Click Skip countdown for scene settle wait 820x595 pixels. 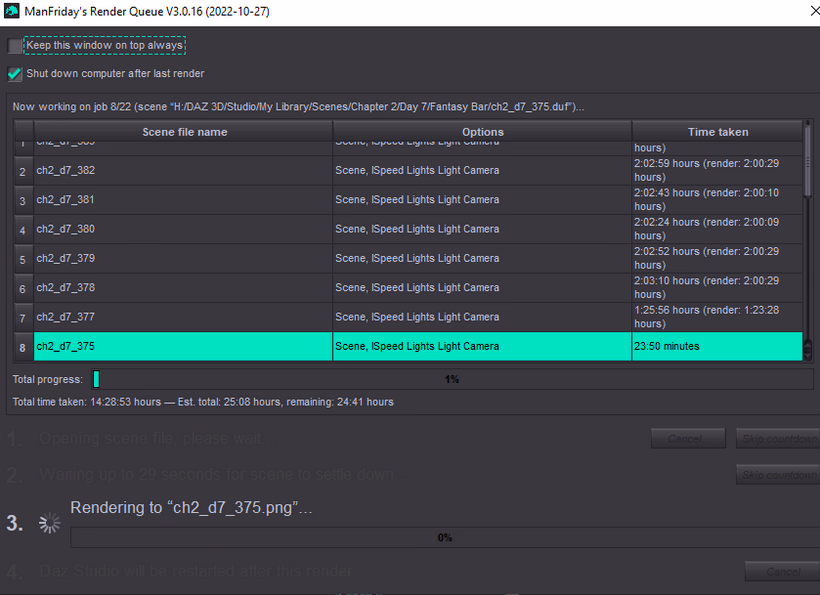pos(777,475)
